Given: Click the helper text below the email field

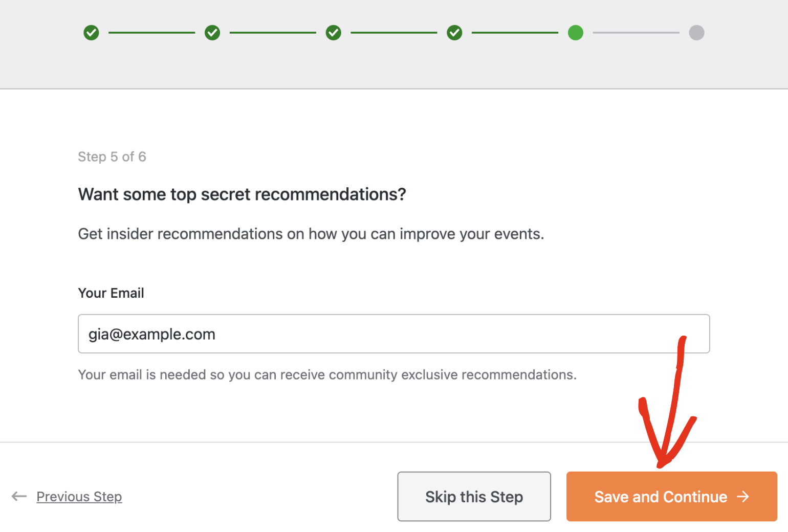Looking at the screenshot, I should 327,375.
